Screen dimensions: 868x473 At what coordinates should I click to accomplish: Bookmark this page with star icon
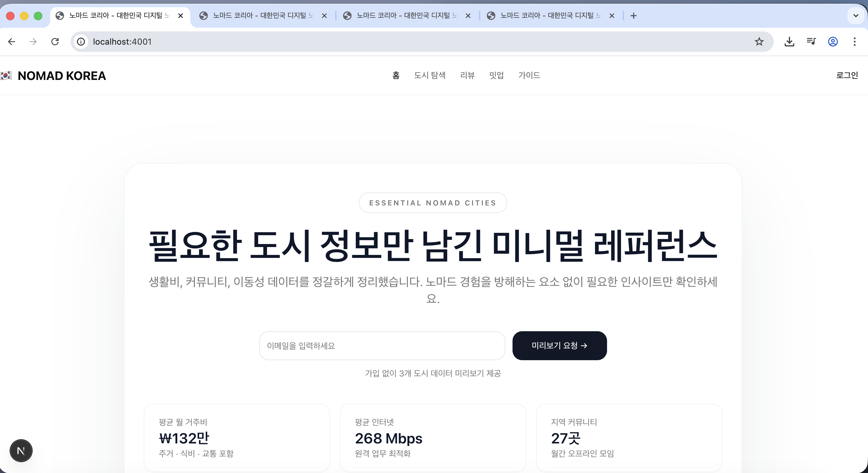pos(759,42)
